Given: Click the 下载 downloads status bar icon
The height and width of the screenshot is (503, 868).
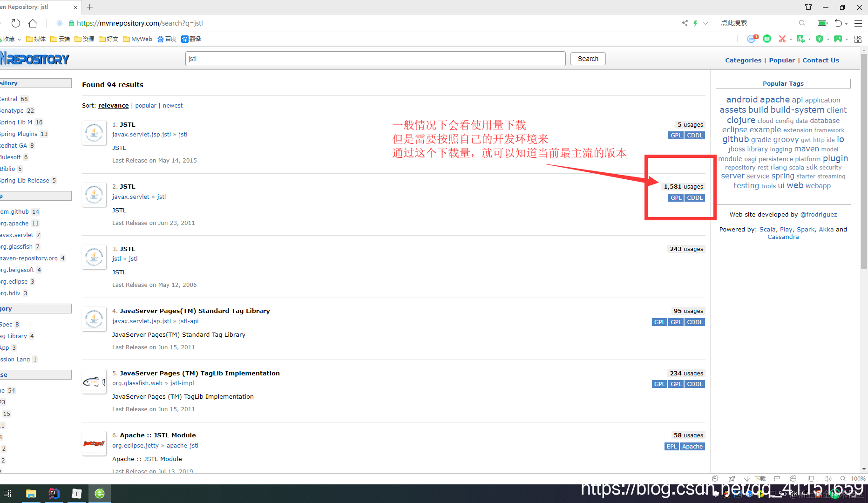Looking at the screenshot, I should [x=755, y=478].
